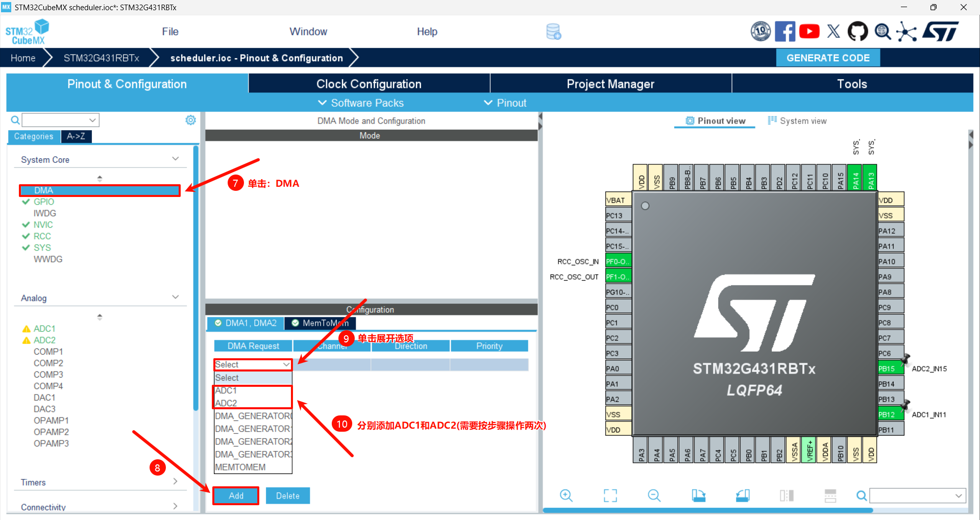Select OPAMP2 in Analog list
Image resolution: width=980 pixels, height=520 pixels.
tap(51, 432)
